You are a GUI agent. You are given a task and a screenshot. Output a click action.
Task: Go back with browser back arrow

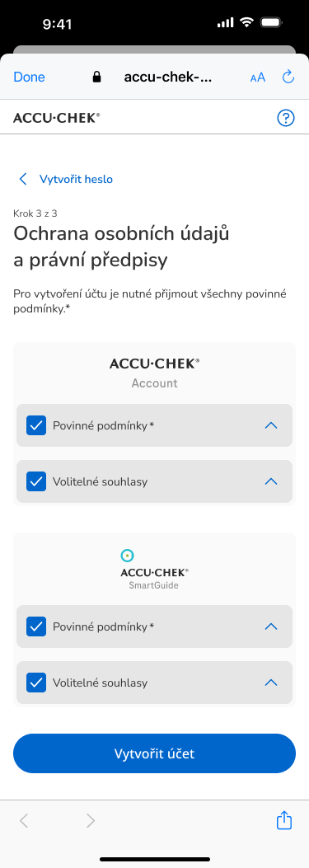pyautogui.click(x=23, y=820)
